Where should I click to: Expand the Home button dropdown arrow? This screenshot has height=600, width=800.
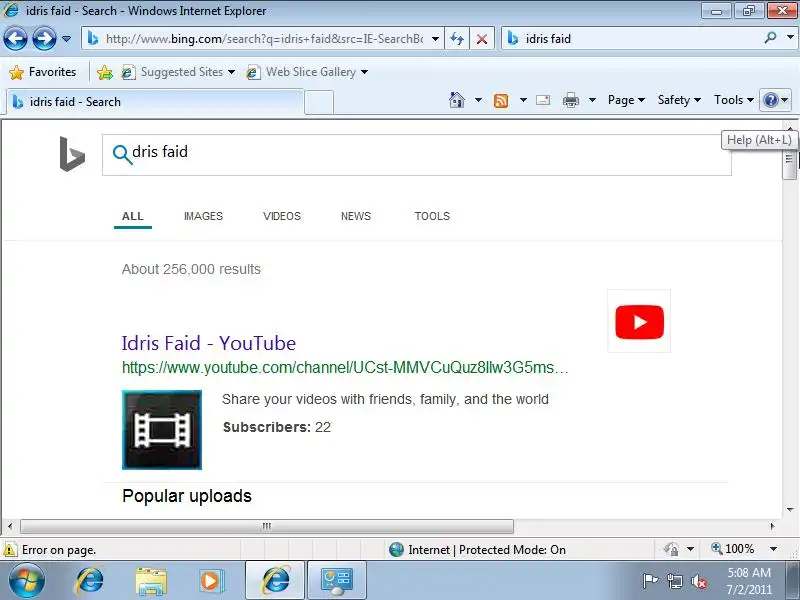tap(478, 100)
